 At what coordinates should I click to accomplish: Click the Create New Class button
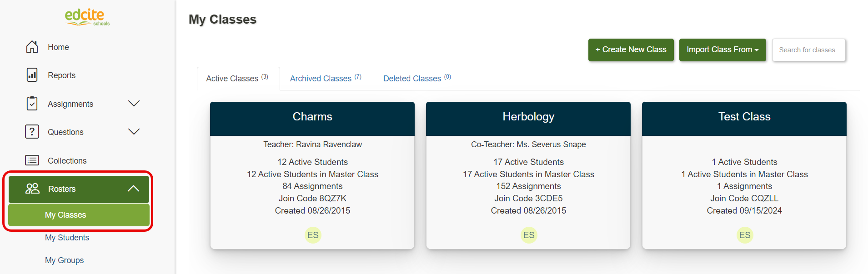point(631,50)
